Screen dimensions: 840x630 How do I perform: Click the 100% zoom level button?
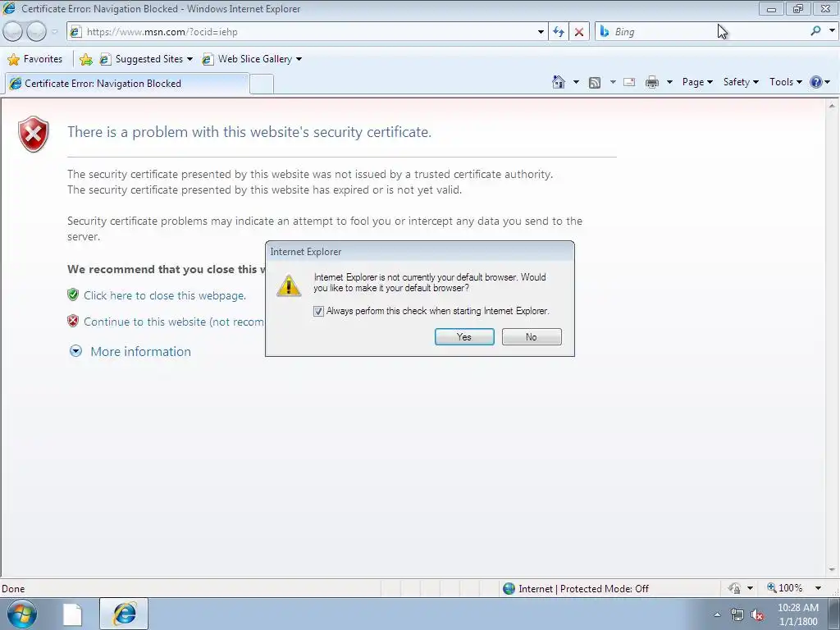point(785,588)
